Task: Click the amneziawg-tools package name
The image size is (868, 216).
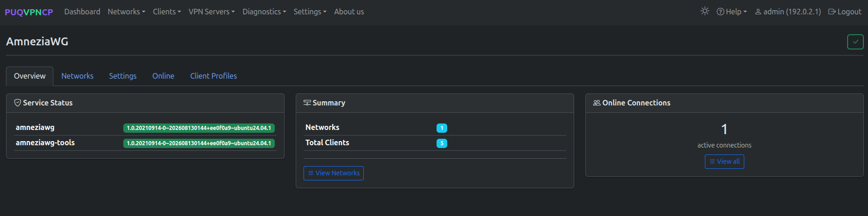Action: click(x=45, y=142)
